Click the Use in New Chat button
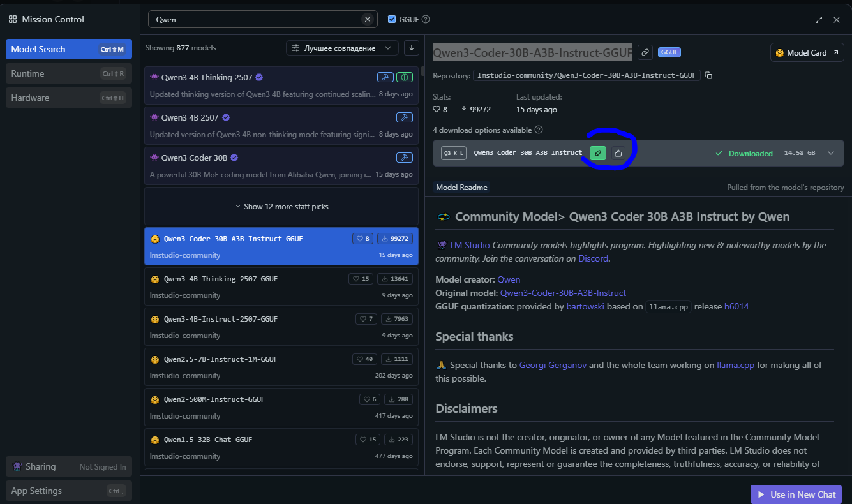Image resolution: width=852 pixels, height=504 pixels. tap(796, 494)
